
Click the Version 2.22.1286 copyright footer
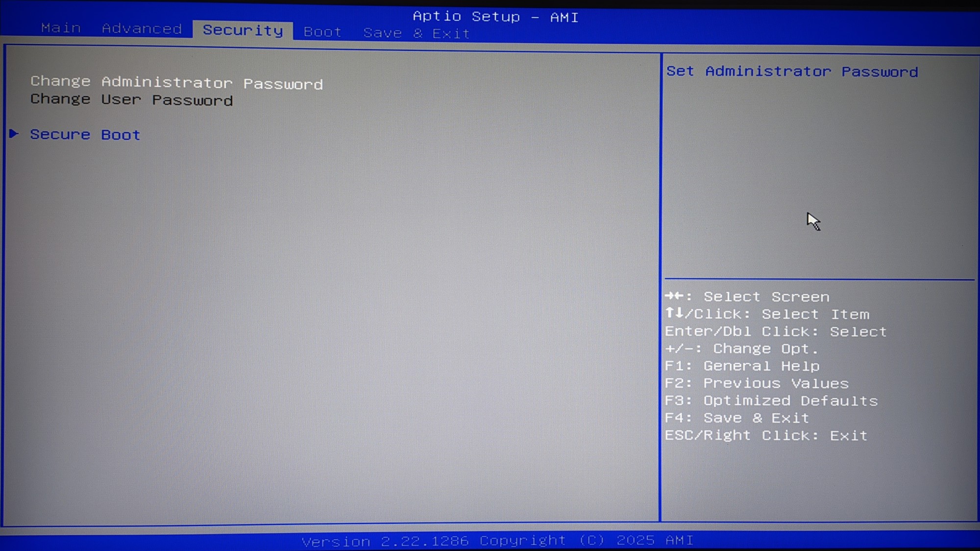497,541
